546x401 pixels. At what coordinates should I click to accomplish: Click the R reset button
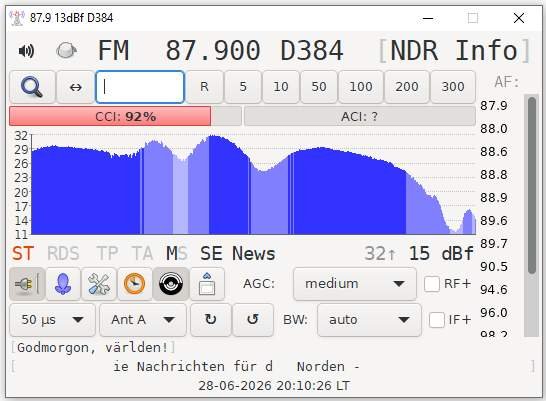pyautogui.click(x=204, y=87)
